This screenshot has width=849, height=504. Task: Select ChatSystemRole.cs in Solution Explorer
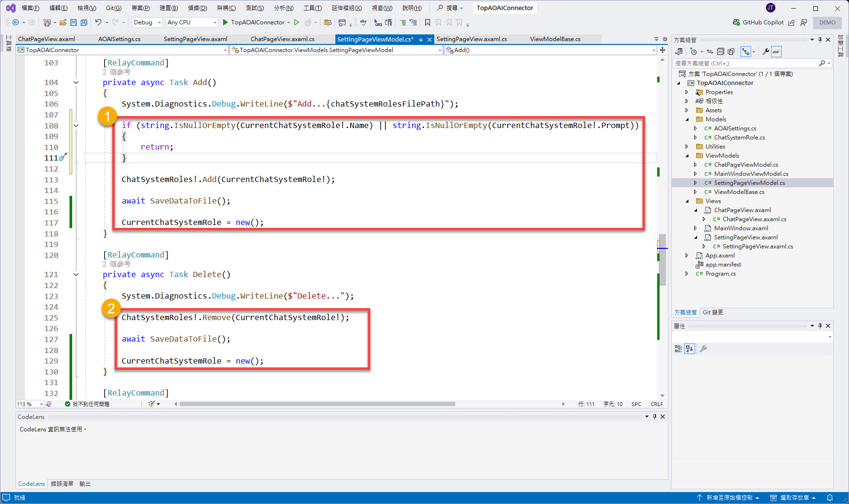pos(739,138)
